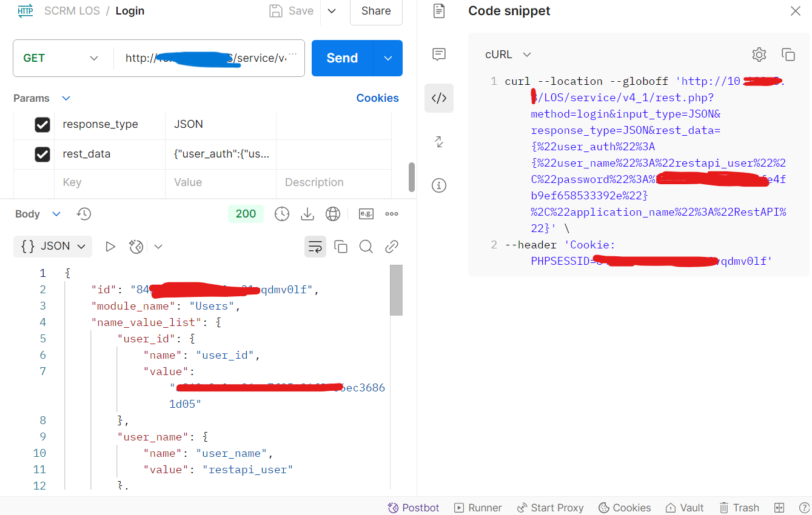812x515 pixels.
Task: Open the cURL language dropdown
Action: click(508, 55)
